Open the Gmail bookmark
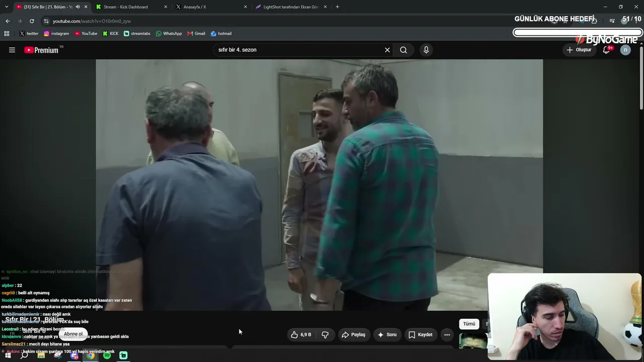644x362 pixels. point(196,34)
